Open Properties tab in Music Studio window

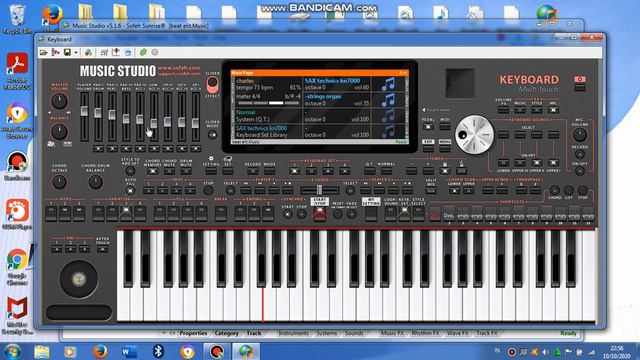(x=193, y=333)
